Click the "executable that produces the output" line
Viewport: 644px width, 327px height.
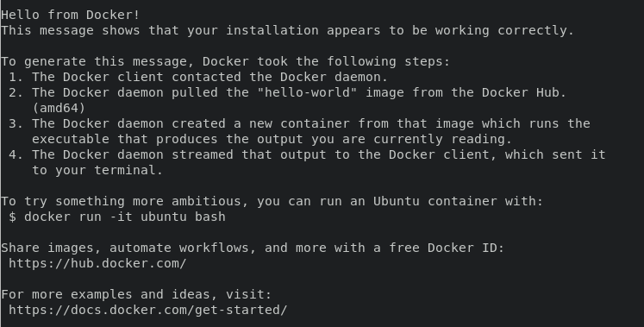[272, 139]
